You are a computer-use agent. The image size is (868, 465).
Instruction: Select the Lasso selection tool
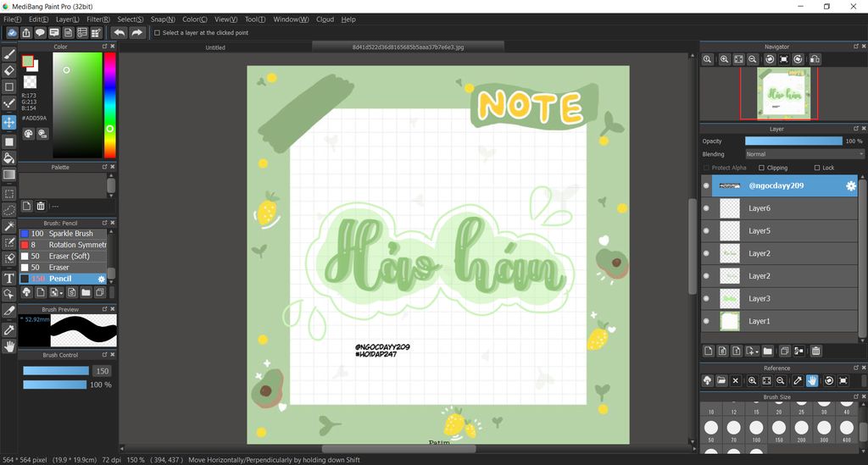coord(8,210)
